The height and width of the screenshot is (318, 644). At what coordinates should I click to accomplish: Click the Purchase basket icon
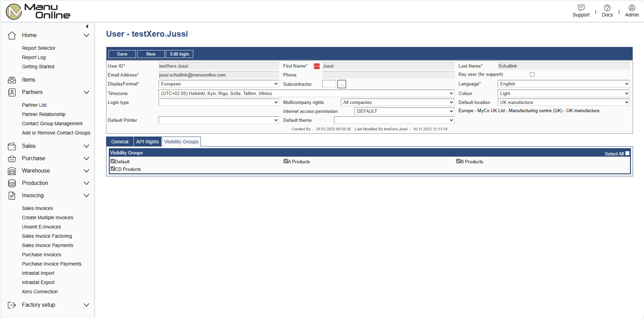click(12, 158)
